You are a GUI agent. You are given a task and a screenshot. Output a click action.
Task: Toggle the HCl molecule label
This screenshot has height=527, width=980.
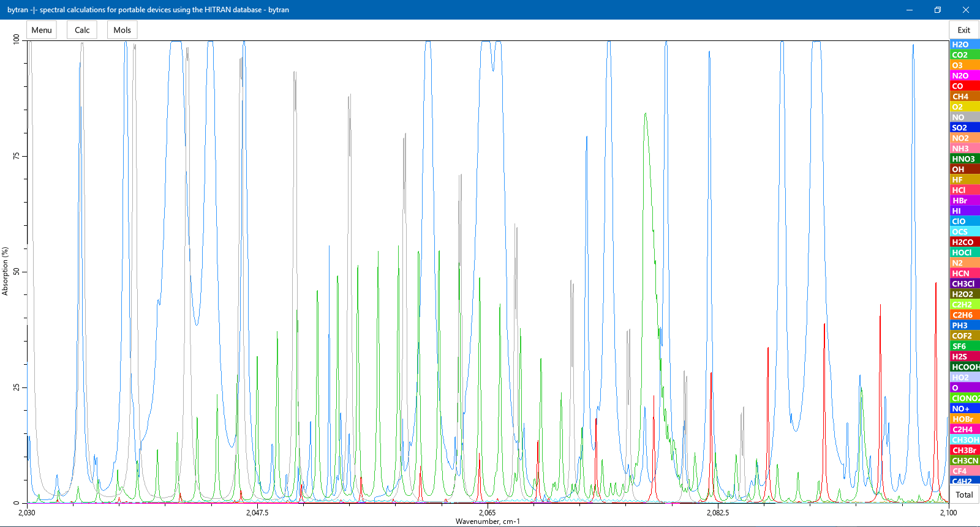tap(965, 190)
